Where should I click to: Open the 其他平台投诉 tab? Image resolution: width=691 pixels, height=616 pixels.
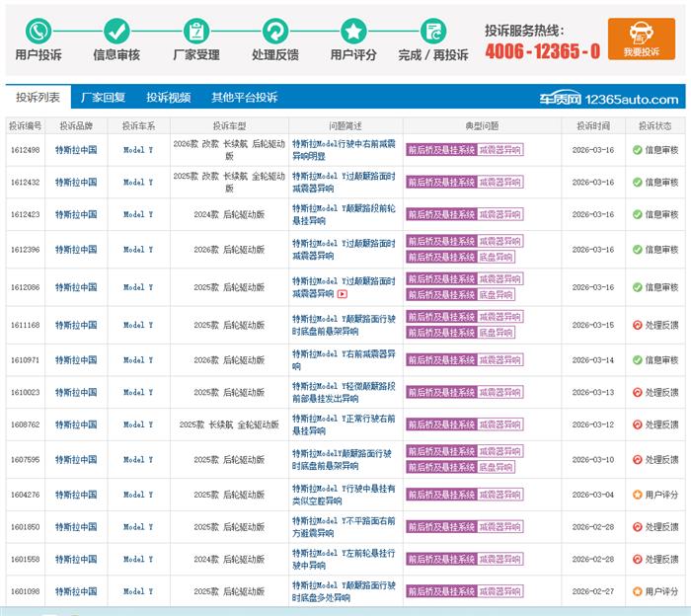point(244,98)
